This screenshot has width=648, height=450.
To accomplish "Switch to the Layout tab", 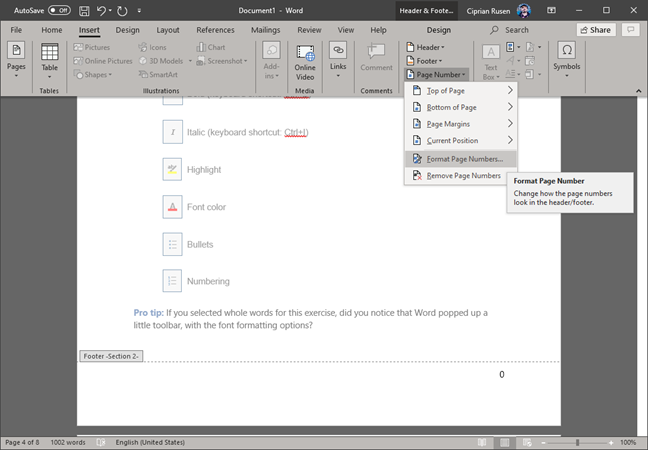I will tap(168, 30).
